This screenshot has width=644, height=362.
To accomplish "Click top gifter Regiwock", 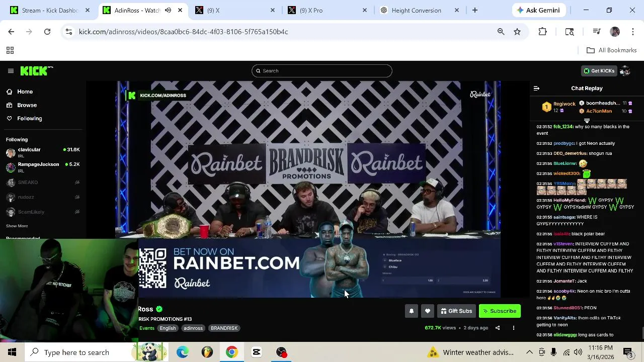I will [x=565, y=104].
